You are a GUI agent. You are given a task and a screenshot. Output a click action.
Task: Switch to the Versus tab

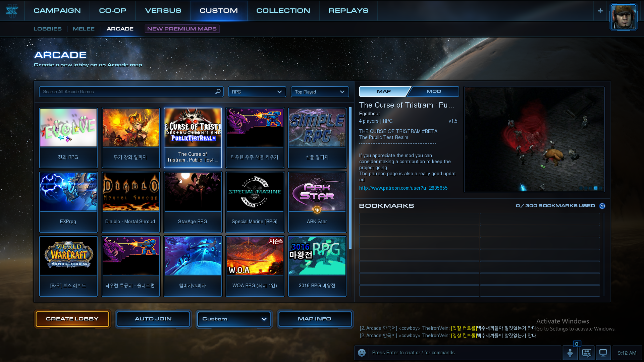[x=163, y=11]
